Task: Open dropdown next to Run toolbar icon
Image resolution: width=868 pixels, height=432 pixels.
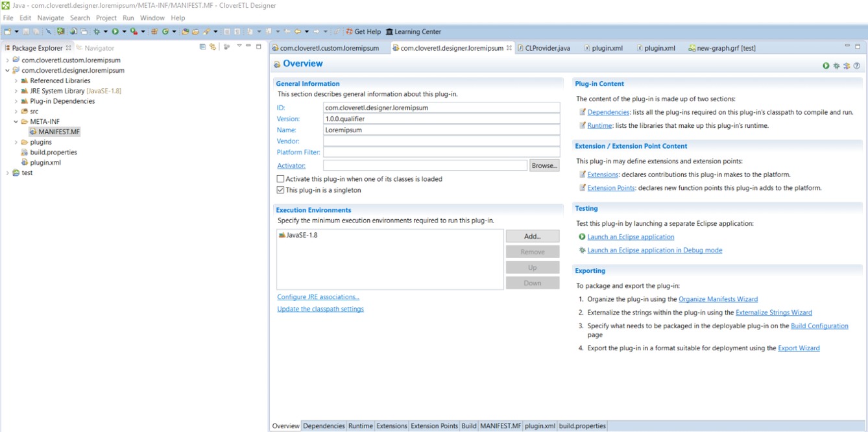Action: (123, 31)
